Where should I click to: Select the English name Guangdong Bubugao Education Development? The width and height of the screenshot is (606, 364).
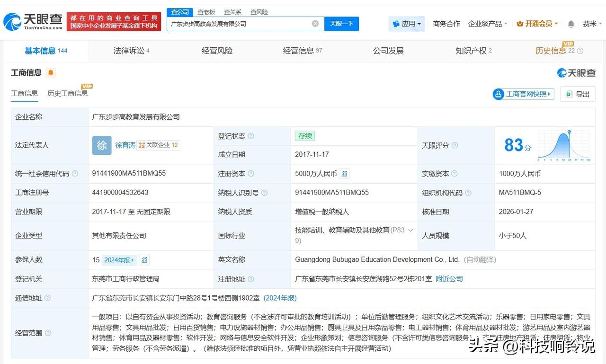[x=377, y=260]
